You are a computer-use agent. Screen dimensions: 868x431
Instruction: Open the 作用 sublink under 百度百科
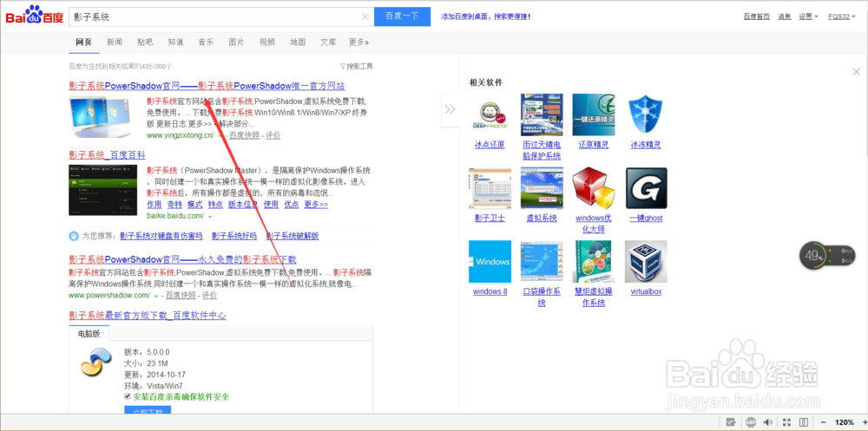point(155,205)
